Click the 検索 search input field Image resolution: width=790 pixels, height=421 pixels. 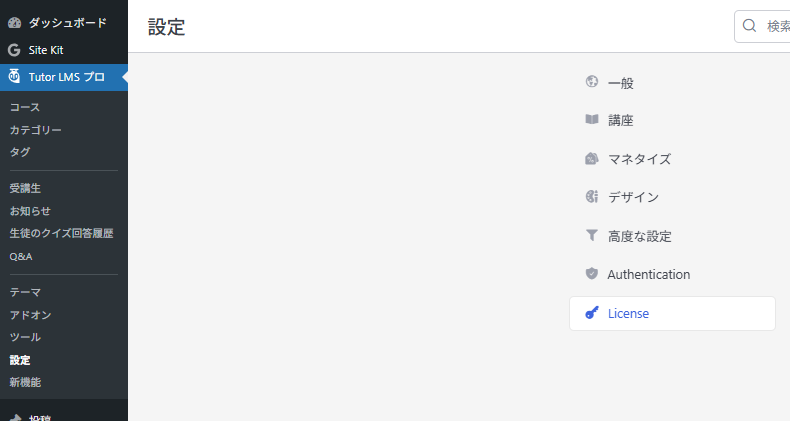tap(776, 27)
